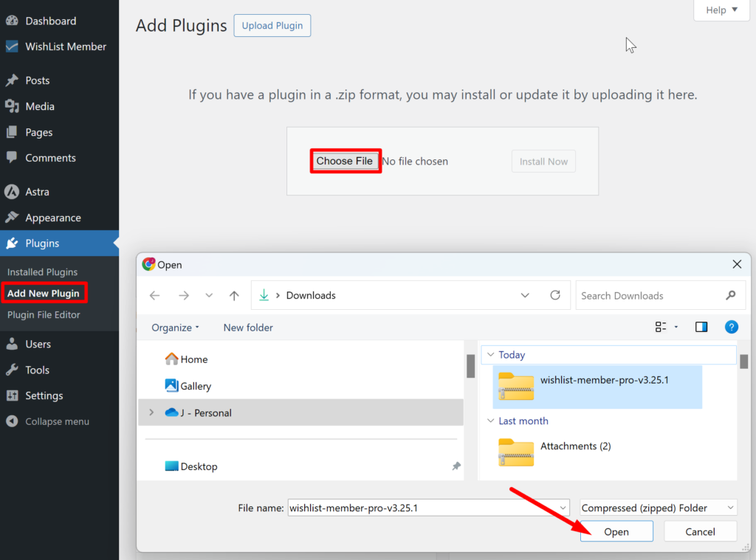
Task: Go to Posts in sidebar
Action: pyautogui.click(x=38, y=80)
